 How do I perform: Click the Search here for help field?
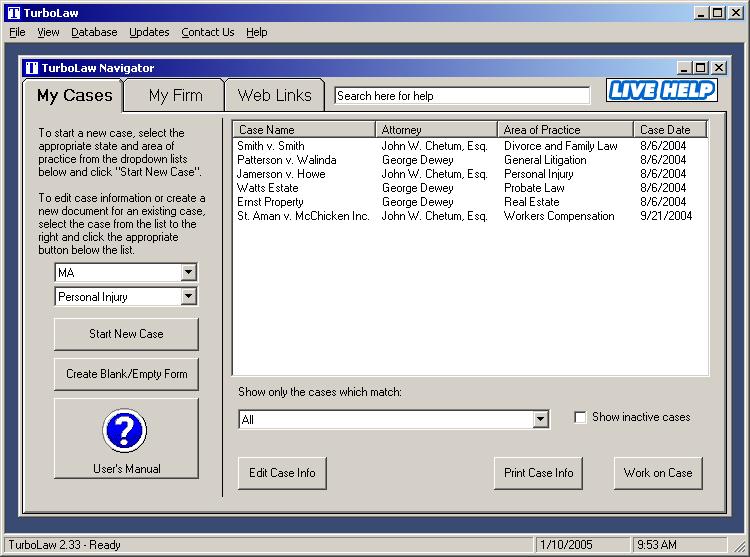(x=462, y=96)
